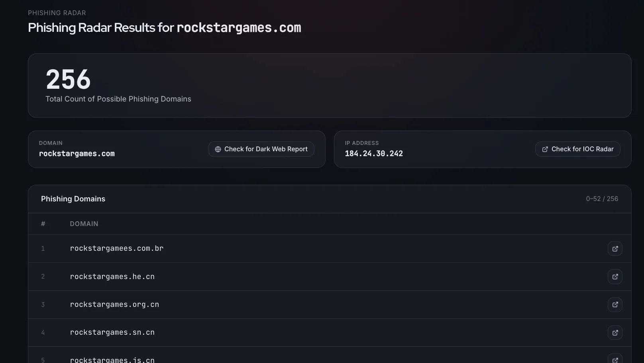Open external link for rockstargamees.com.br
This screenshot has width=644, height=363.
pos(615,248)
